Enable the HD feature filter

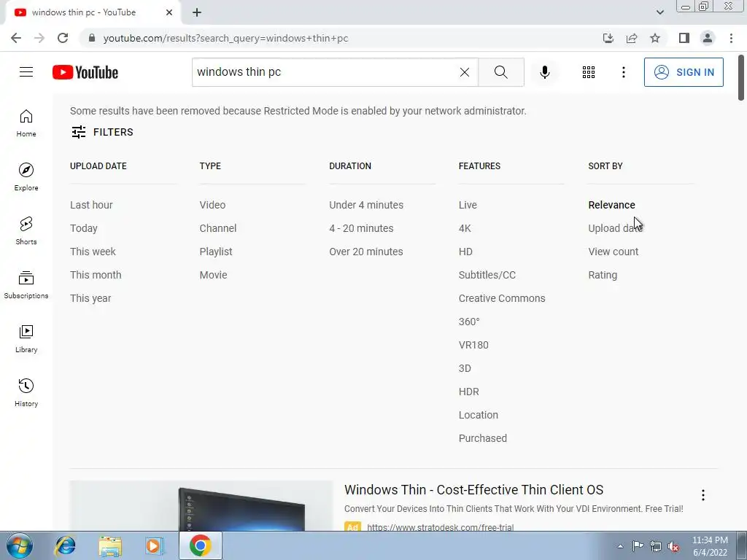[x=465, y=252]
